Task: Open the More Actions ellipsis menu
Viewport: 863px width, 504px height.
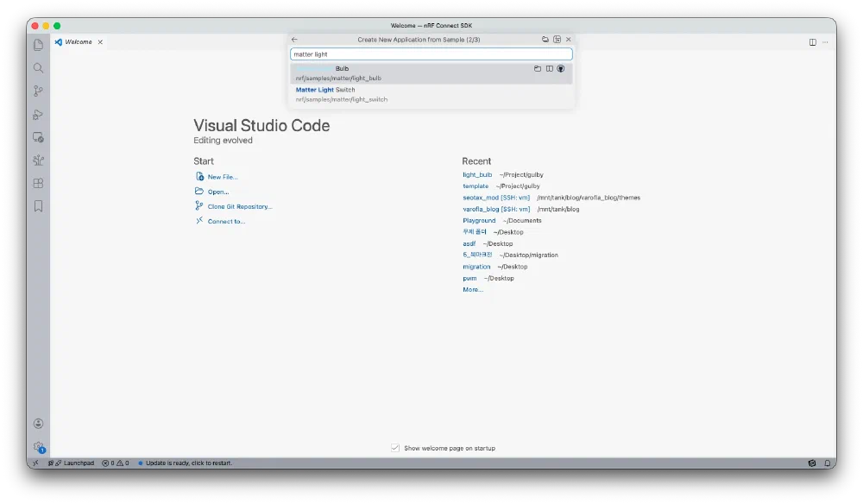Action: pyautogui.click(x=825, y=42)
